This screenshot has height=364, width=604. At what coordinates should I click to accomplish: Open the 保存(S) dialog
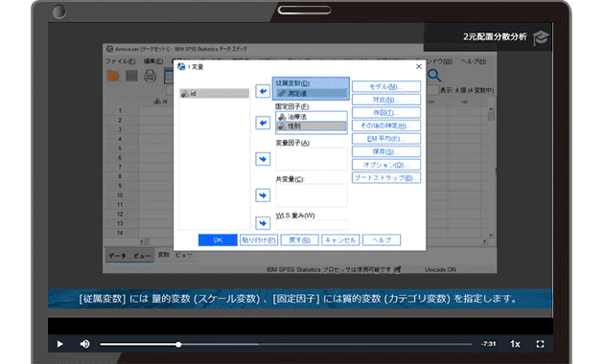386,151
